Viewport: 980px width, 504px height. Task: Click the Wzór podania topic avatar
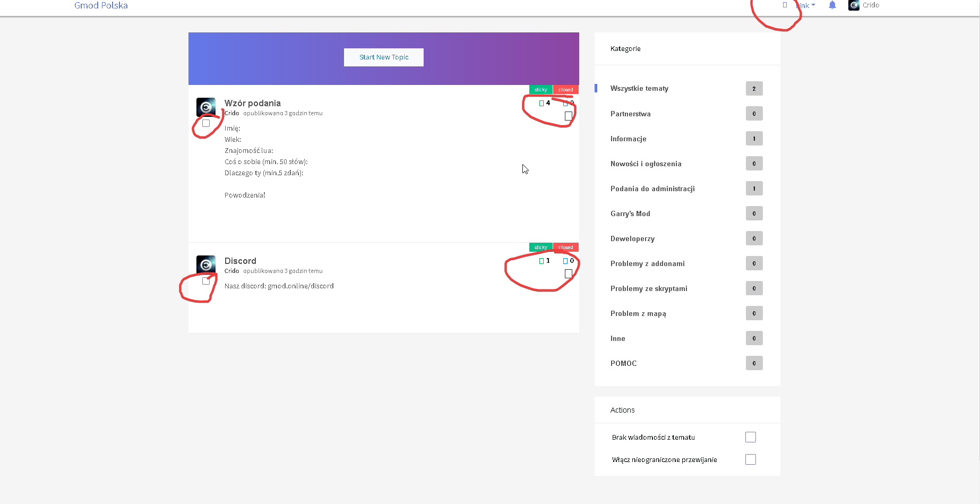point(206,106)
